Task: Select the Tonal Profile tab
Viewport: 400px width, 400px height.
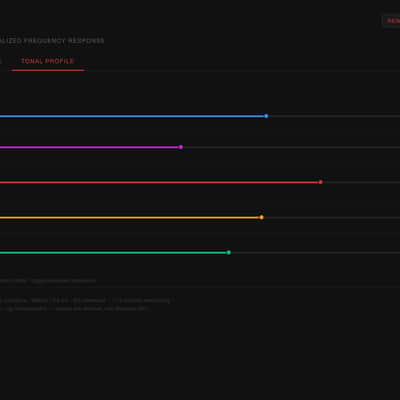Action: [47, 61]
